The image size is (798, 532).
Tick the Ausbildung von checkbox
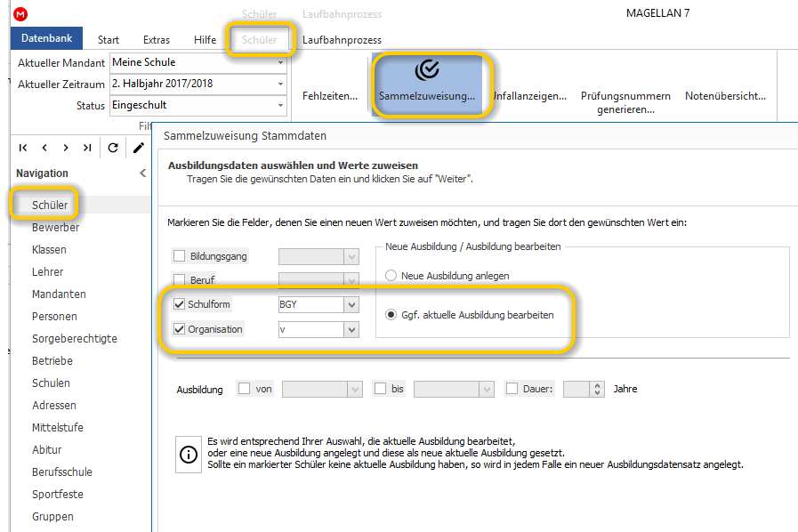pos(245,389)
